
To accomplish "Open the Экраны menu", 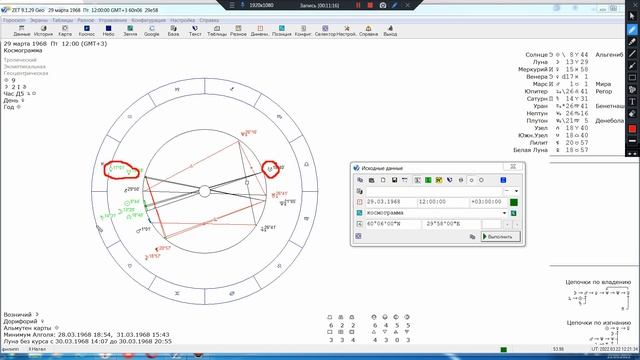I will pyautogui.click(x=39, y=20).
